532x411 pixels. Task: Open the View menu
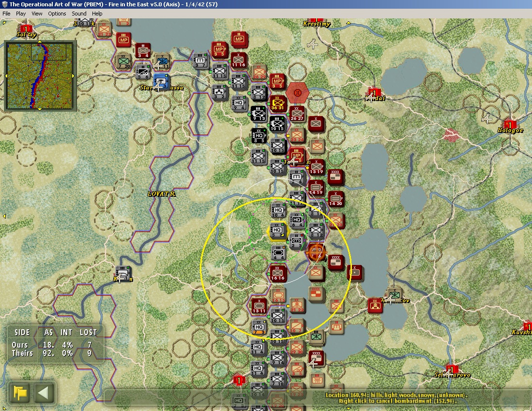coord(37,14)
